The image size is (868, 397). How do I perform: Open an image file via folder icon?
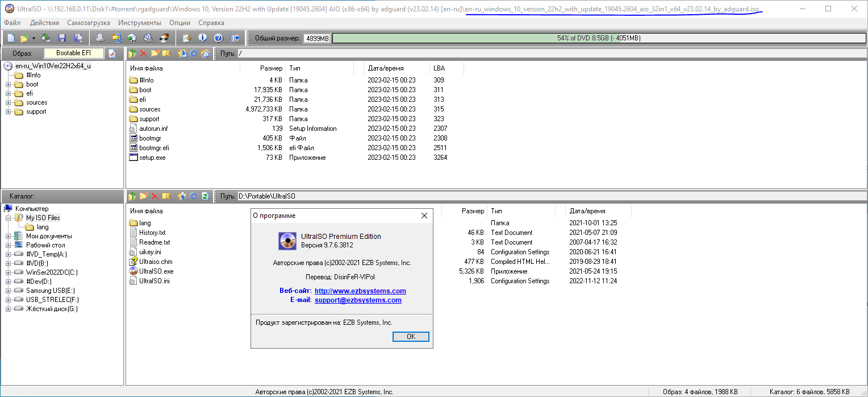(x=24, y=38)
